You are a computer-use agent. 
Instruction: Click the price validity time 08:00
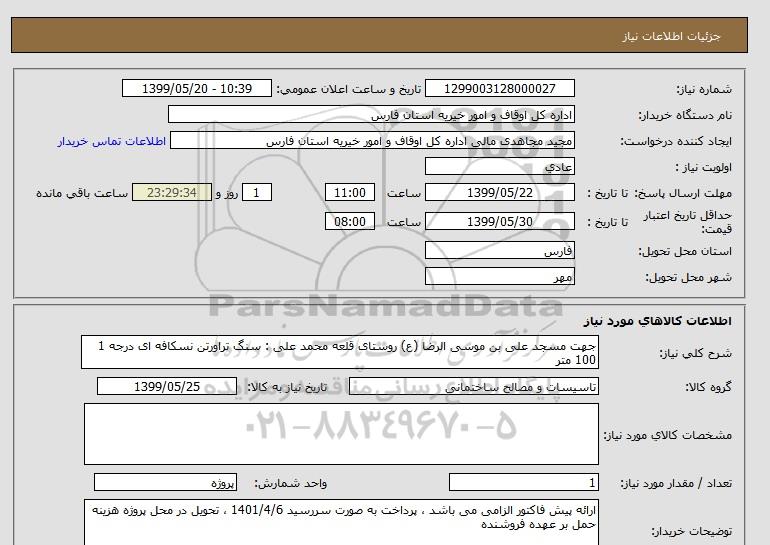click(x=350, y=221)
